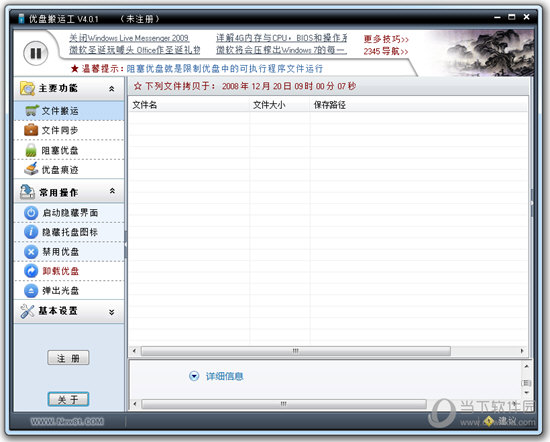Click the 禁用优盘 X icon
The height and width of the screenshot is (442, 550).
click(31, 252)
